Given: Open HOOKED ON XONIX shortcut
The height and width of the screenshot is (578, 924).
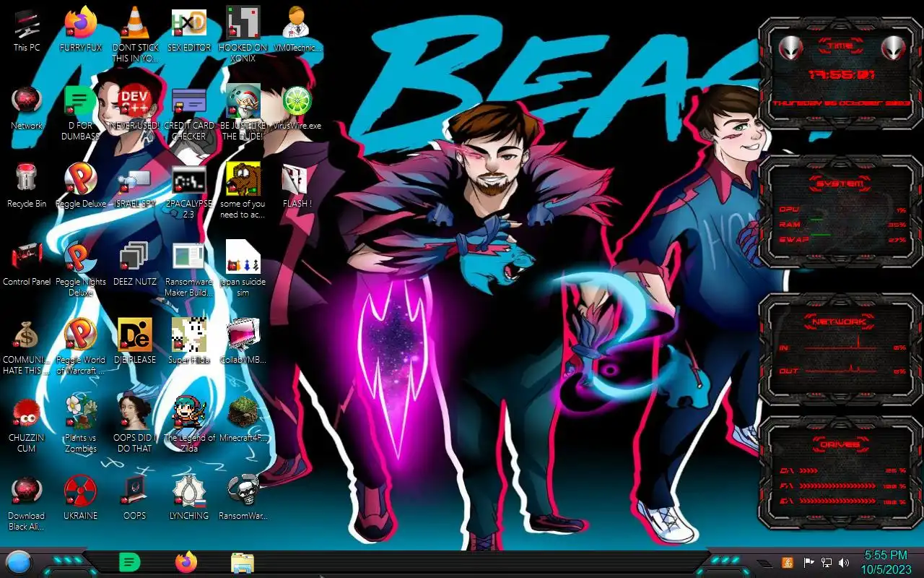Looking at the screenshot, I should coord(243,35).
